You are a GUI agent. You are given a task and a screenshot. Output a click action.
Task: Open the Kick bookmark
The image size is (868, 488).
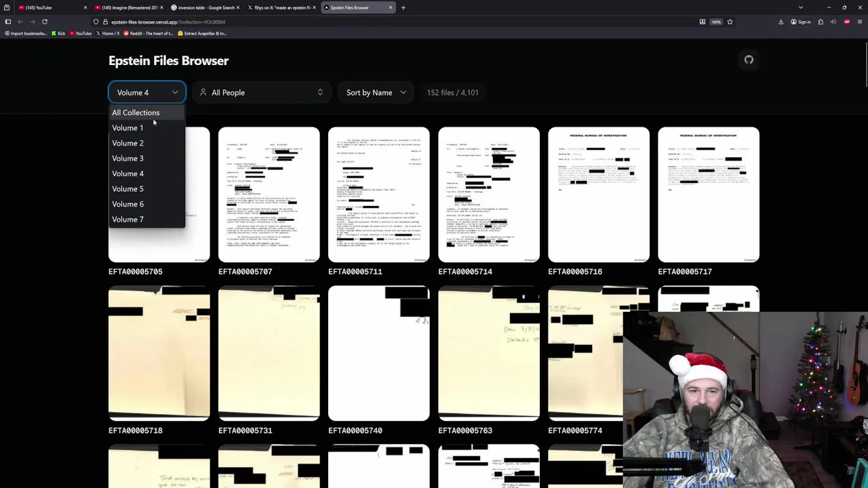tap(58, 33)
